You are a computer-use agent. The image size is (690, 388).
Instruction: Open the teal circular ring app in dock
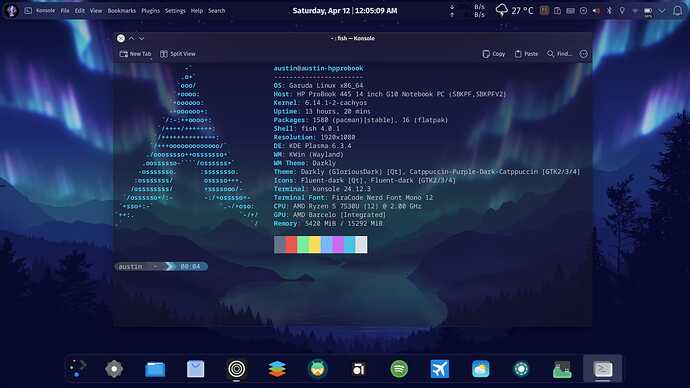click(x=521, y=369)
